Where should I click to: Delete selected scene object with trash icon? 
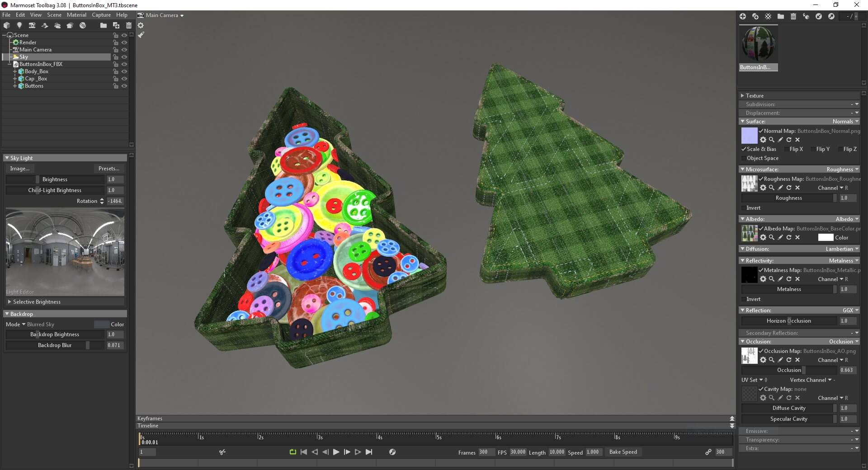[129, 25]
